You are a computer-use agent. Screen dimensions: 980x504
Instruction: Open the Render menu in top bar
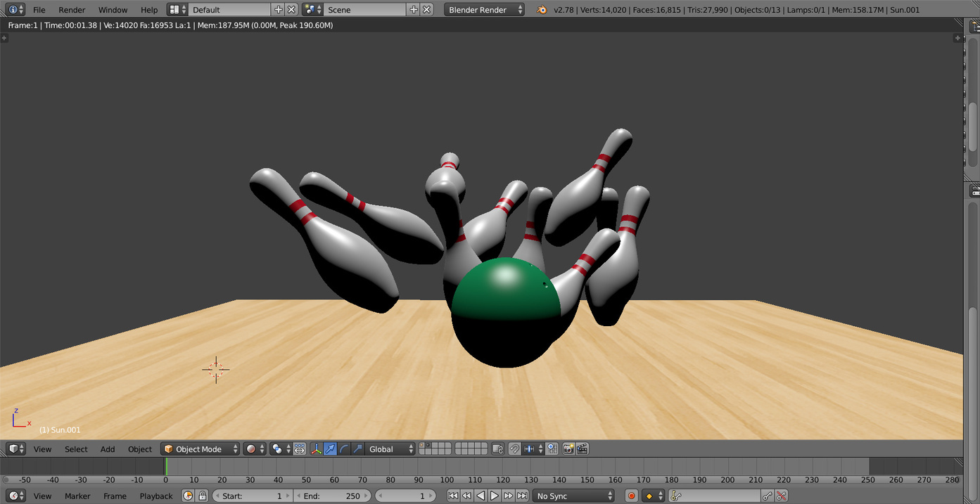pos(72,10)
